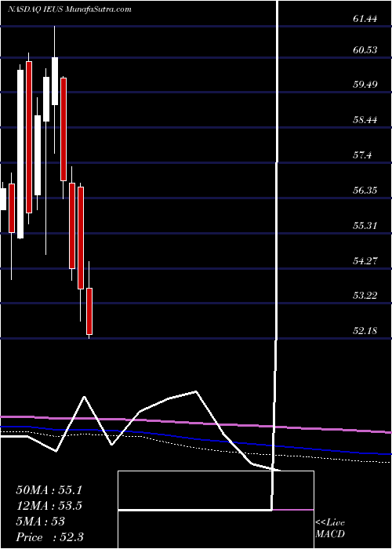Image resolution: width=392 pixels, height=549 pixels.
Task: Select the 59.49 price axis label
Action: 365,85
